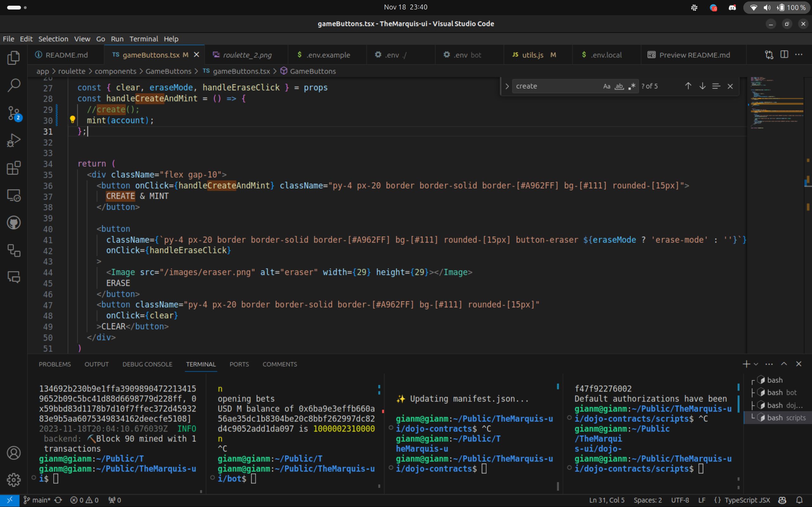This screenshot has width=812, height=507.
Task: Click the match case search icon
Action: click(606, 87)
